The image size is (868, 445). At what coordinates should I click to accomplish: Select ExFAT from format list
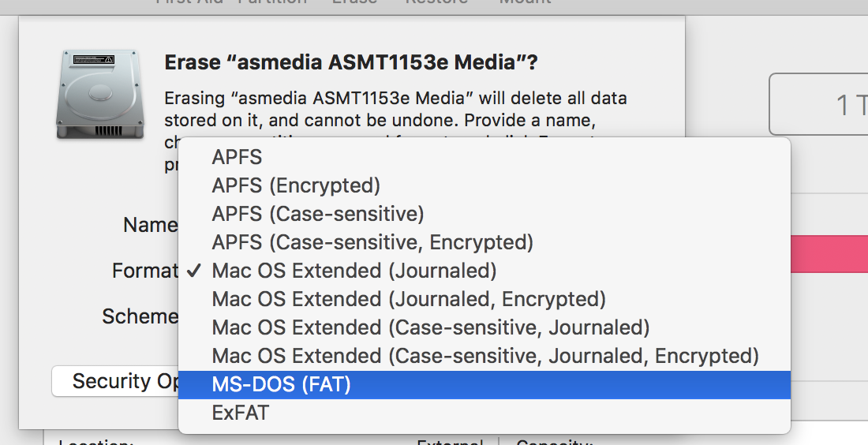[x=485, y=413]
